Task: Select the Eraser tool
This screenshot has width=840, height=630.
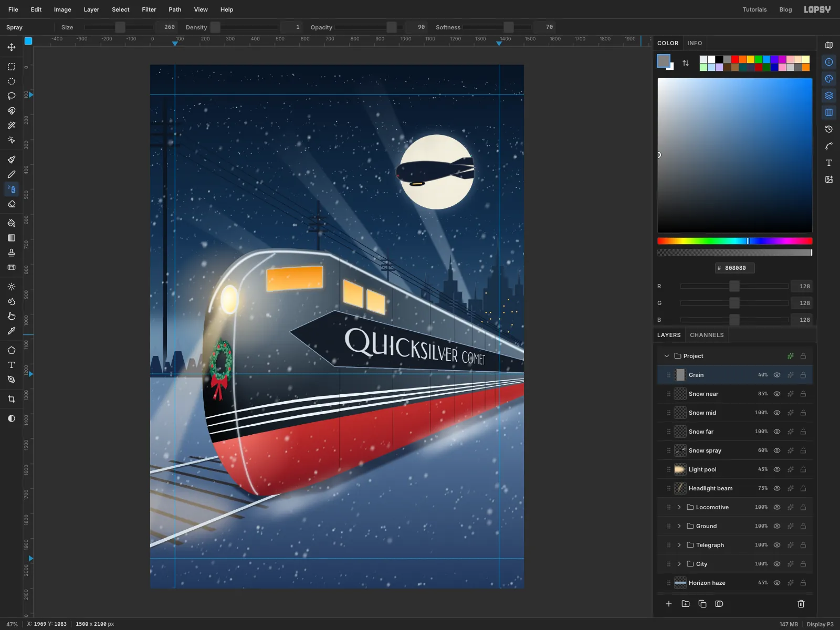Action: pyautogui.click(x=12, y=204)
